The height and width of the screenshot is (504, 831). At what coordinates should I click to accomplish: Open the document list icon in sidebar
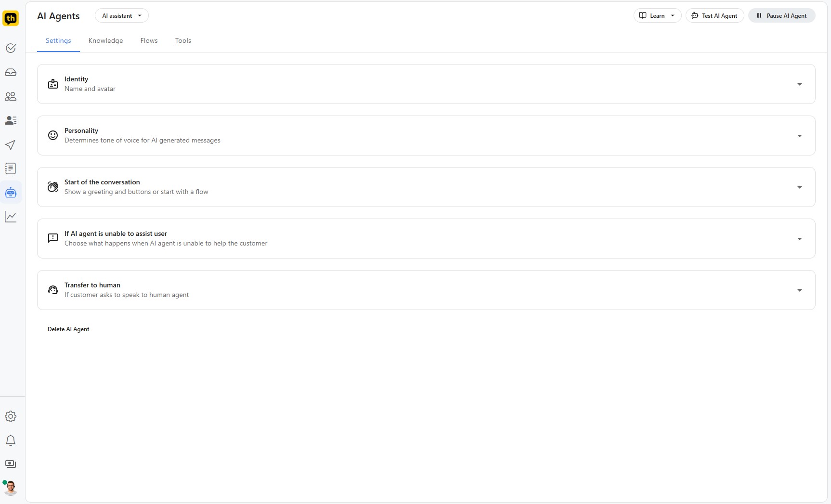coord(11,168)
